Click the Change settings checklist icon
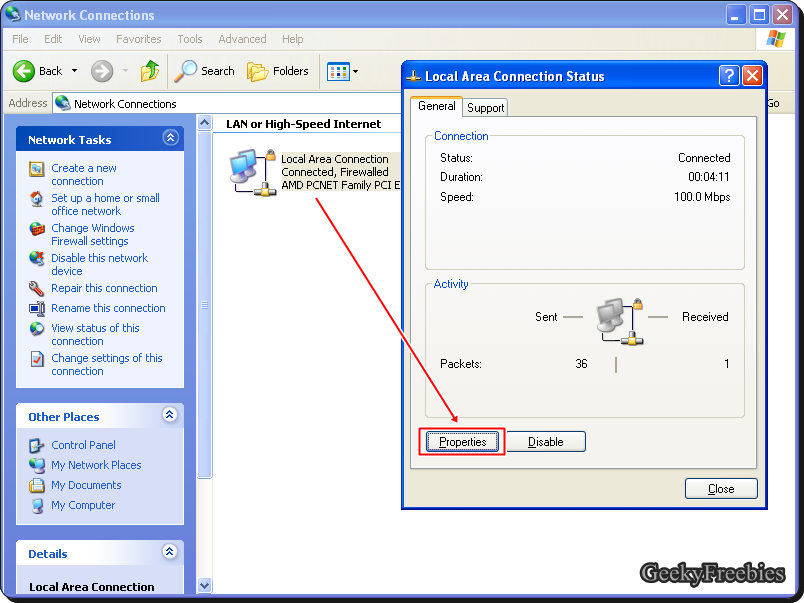The width and height of the screenshot is (804, 603). [x=36, y=359]
